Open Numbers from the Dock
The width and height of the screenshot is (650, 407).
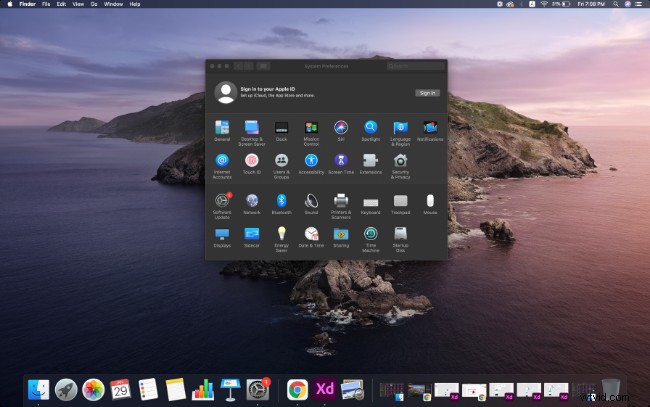click(203, 390)
